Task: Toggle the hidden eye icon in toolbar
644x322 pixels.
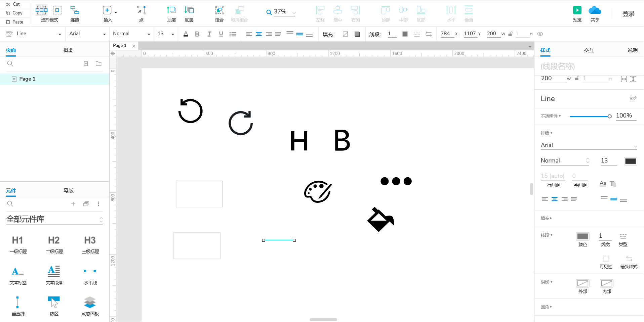Action: coord(540,34)
